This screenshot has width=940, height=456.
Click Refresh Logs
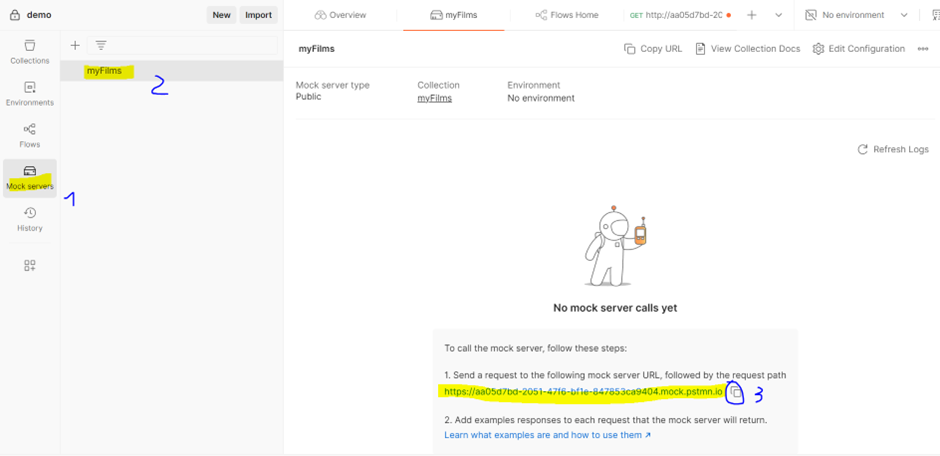[x=892, y=149]
